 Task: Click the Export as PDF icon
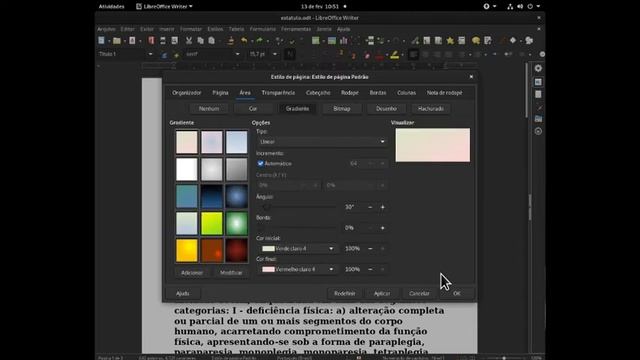coord(151,40)
